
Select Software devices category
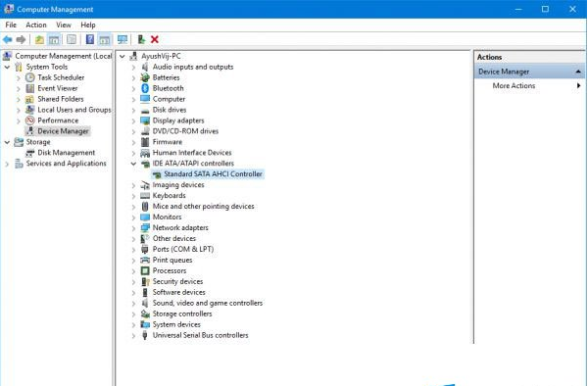[179, 292]
